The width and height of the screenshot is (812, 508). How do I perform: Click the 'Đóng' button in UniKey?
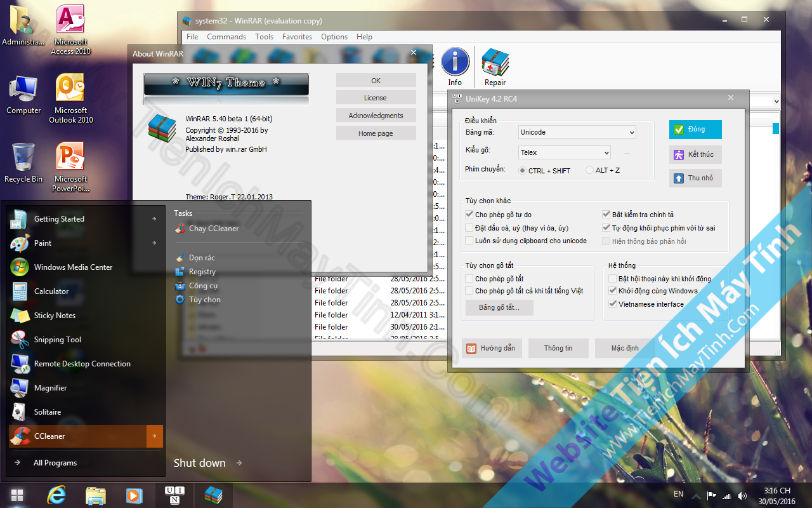pyautogui.click(x=695, y=130)
